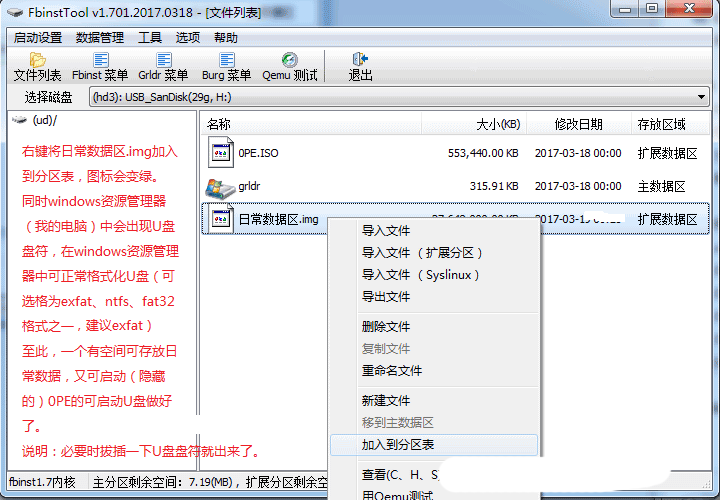This screenshot has width=720, height=500.
Task: Sort by 存放区域 column header
Action: pyautogui.click(x=671, y=124)
